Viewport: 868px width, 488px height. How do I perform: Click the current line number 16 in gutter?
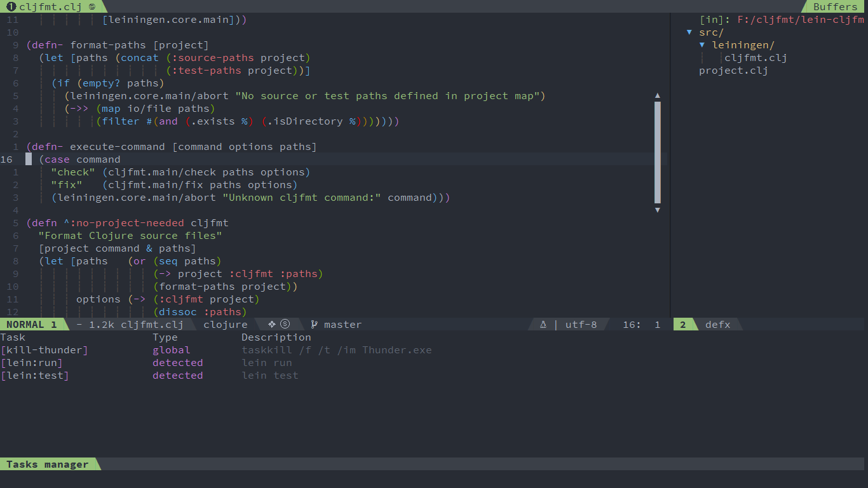pos(6,159)
